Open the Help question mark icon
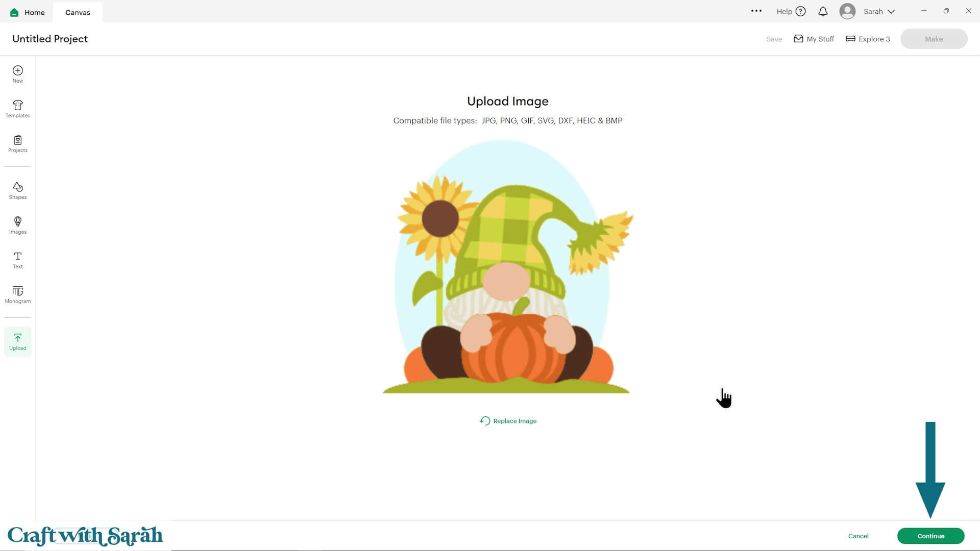This screenshot has width=980, height=551. 800,11
